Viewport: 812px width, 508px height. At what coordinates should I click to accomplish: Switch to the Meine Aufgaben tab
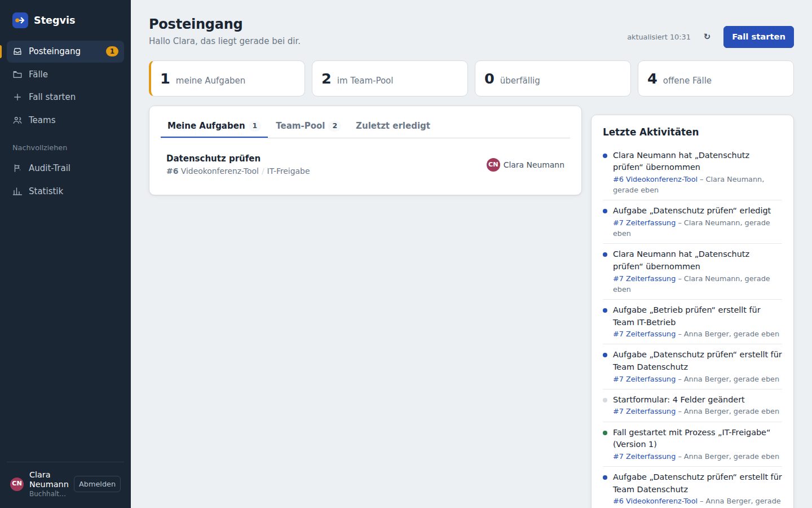coord(214,125)
